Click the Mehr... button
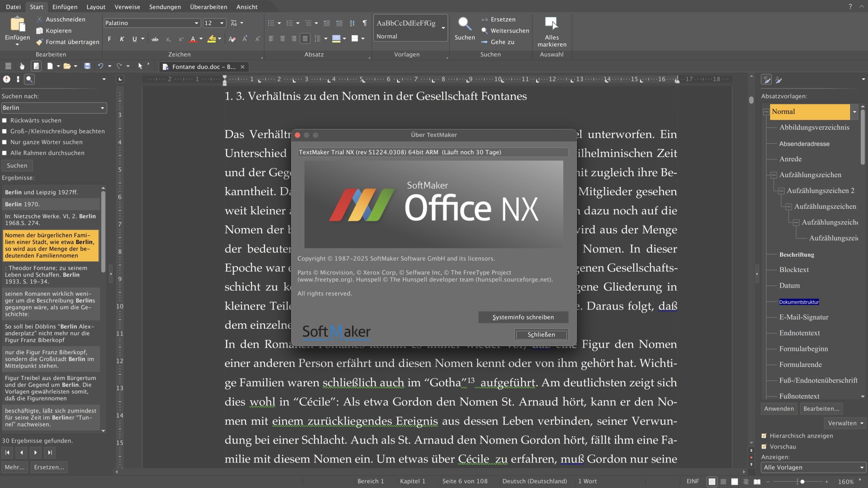Image resolution: width=868 pixels, height=488 pixels. pyautogui.click(x=14, y=467)
